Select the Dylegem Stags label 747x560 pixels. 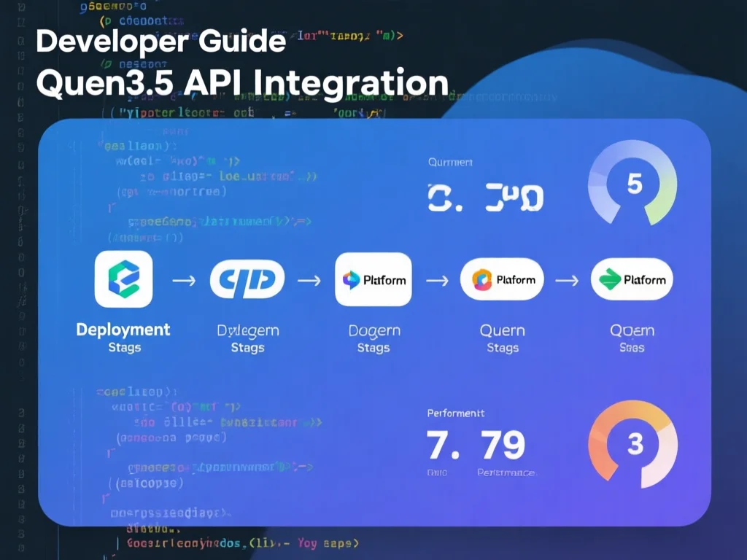(x=247, y=338)
